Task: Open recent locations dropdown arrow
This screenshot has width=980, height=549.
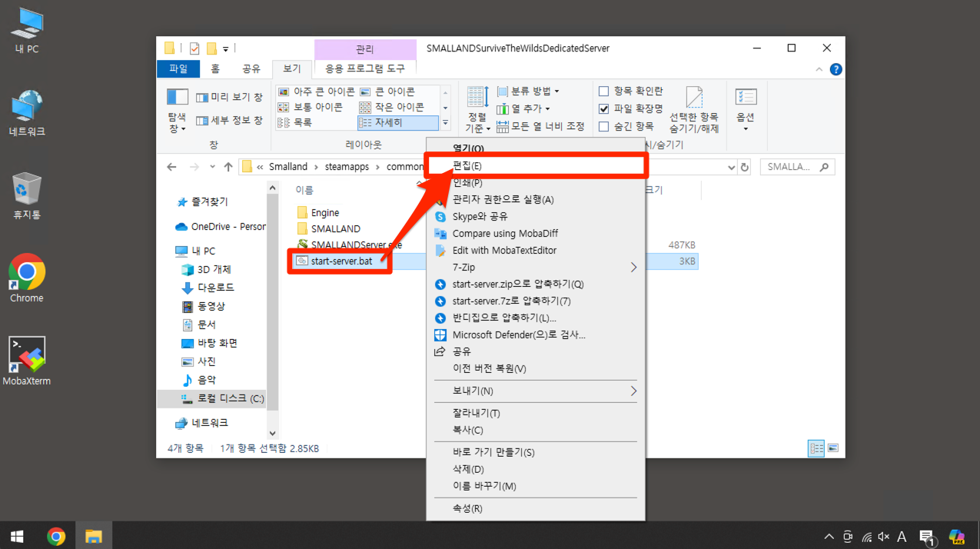Action: (x=212, y=168)
